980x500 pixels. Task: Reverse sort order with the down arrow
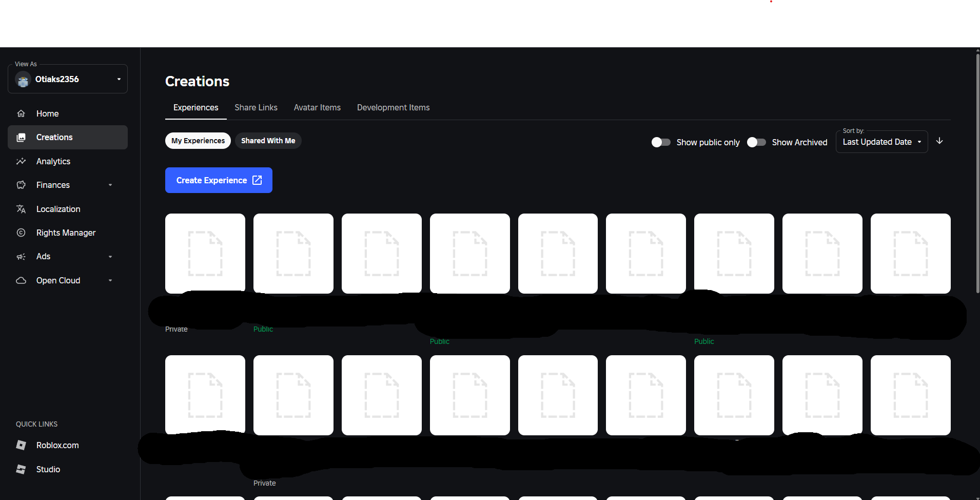coord(939,141)
